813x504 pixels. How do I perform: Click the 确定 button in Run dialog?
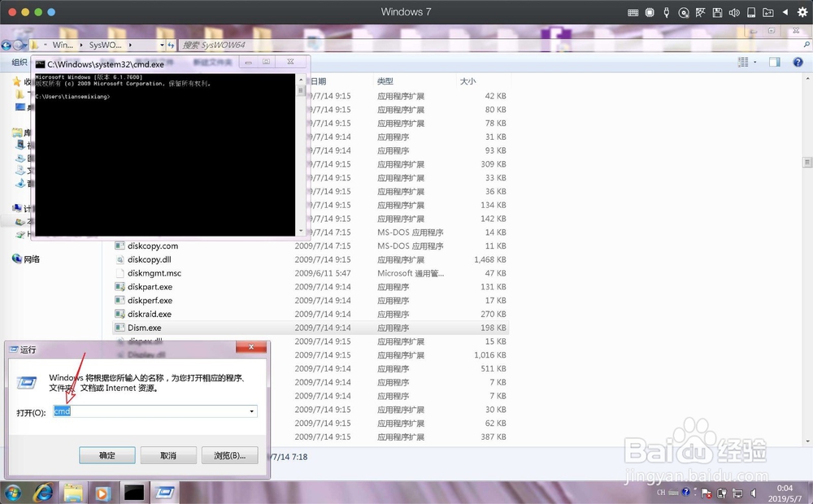[107, 455]
